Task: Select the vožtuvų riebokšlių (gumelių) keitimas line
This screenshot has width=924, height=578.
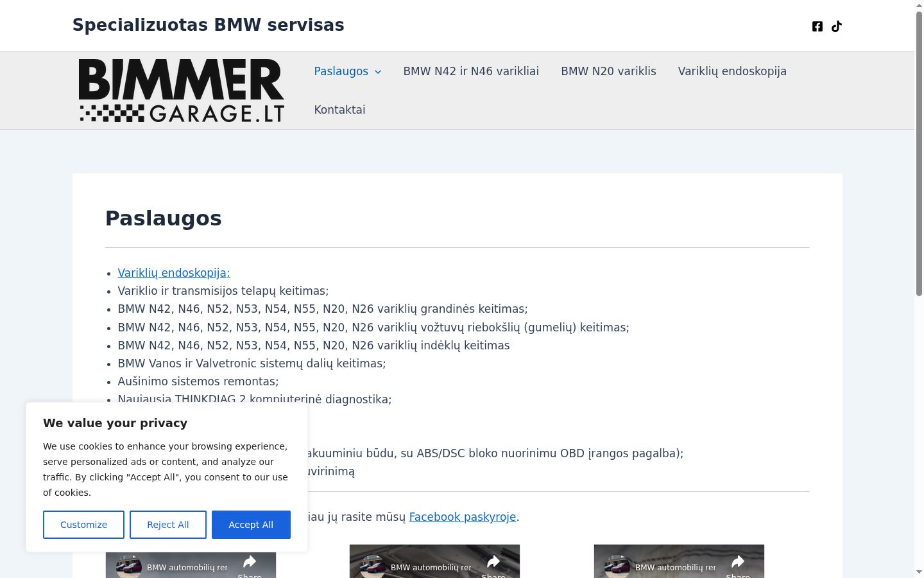Action: coord(373,328)
